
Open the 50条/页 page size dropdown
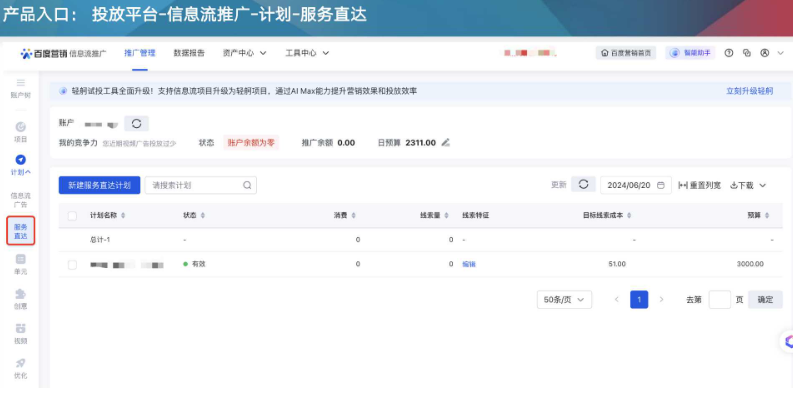click(x=564, y=299)
